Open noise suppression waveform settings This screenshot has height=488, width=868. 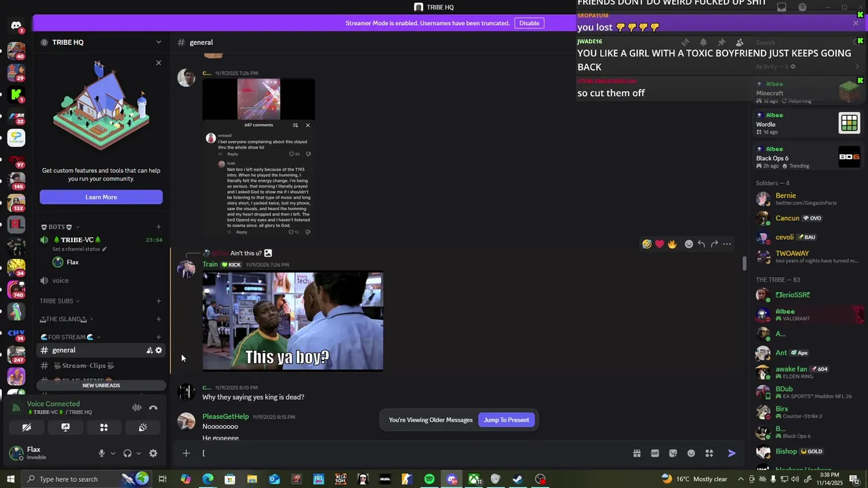tap(137, 408)
